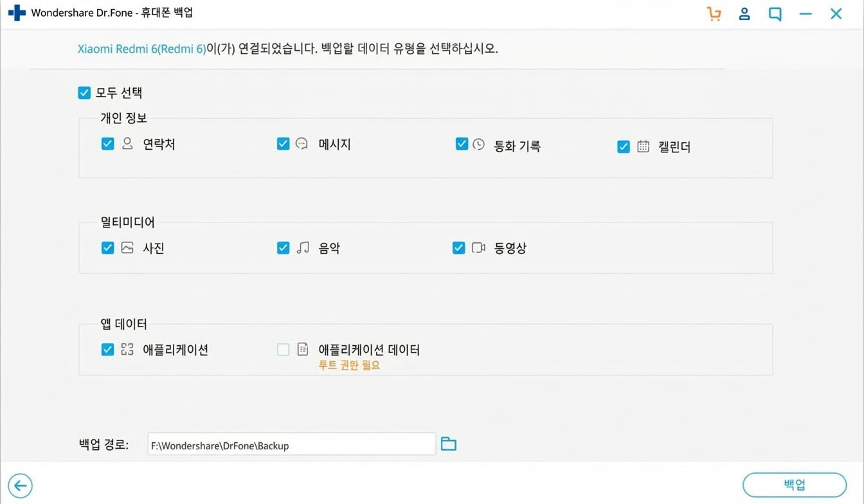Viewport: 864px width, 504px height.
Task: Uncheck the 사진 checkbox
Action: [x=108, y=248]
